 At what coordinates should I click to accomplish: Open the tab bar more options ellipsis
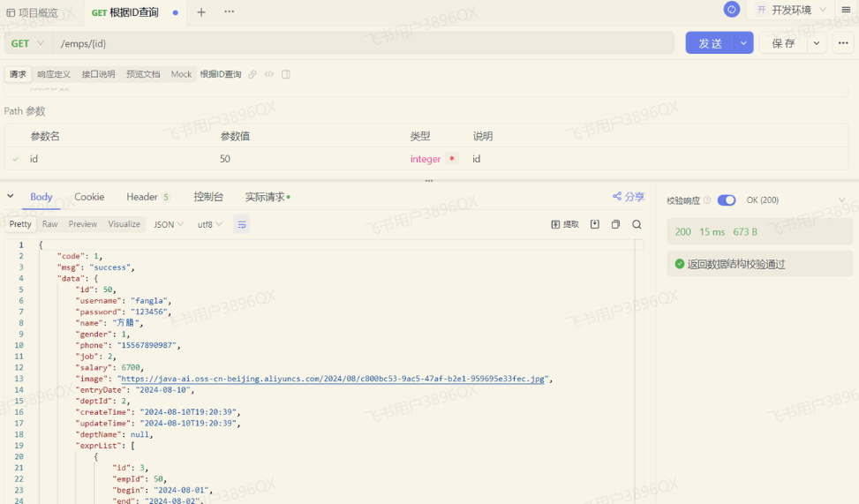click(x=229, y=11)
